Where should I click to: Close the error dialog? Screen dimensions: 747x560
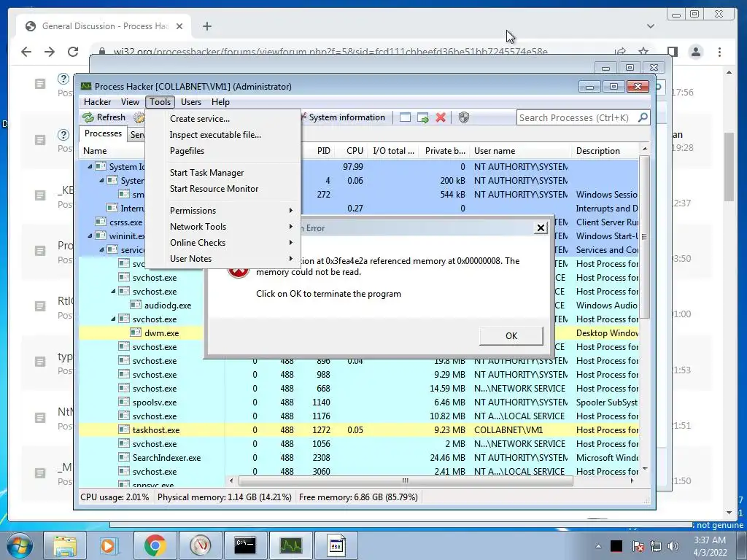click(541, 227)
